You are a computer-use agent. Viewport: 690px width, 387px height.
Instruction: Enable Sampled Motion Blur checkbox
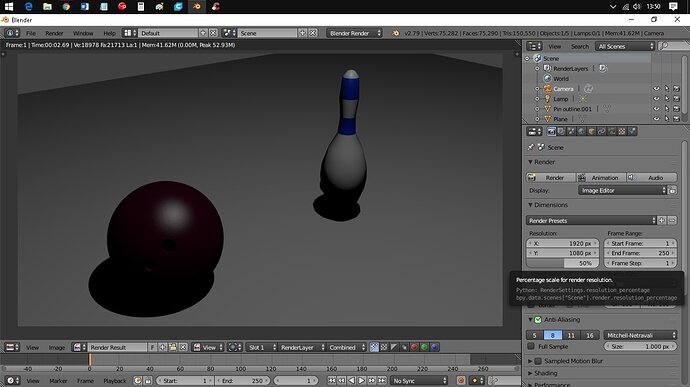point(538,361)
